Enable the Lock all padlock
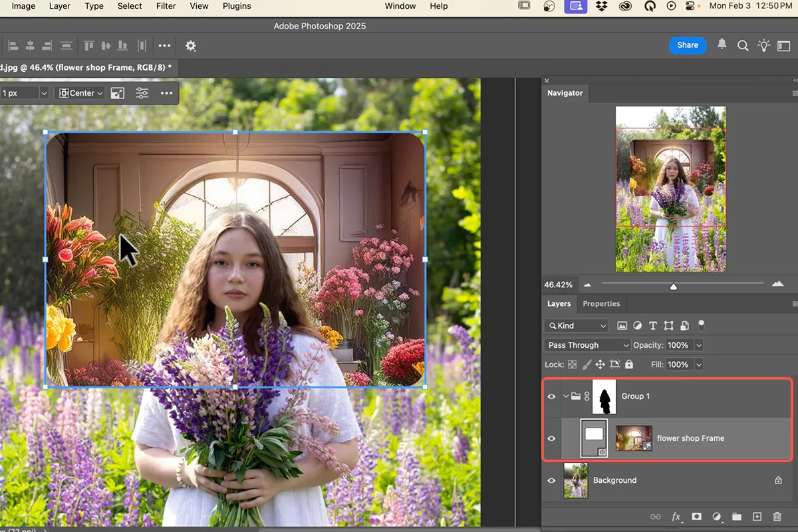This screenshot has height=532, width=798. [629, 364]
